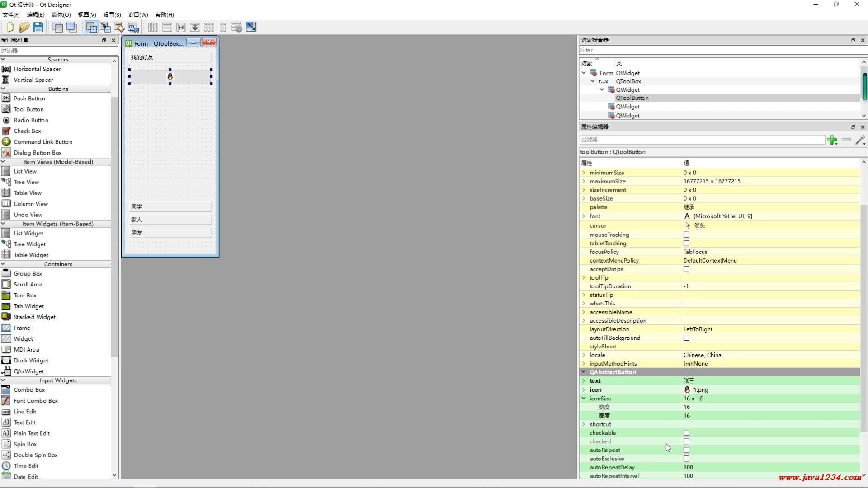
Task: Toggle the mouseTracking checkbox
Action: 686,235
